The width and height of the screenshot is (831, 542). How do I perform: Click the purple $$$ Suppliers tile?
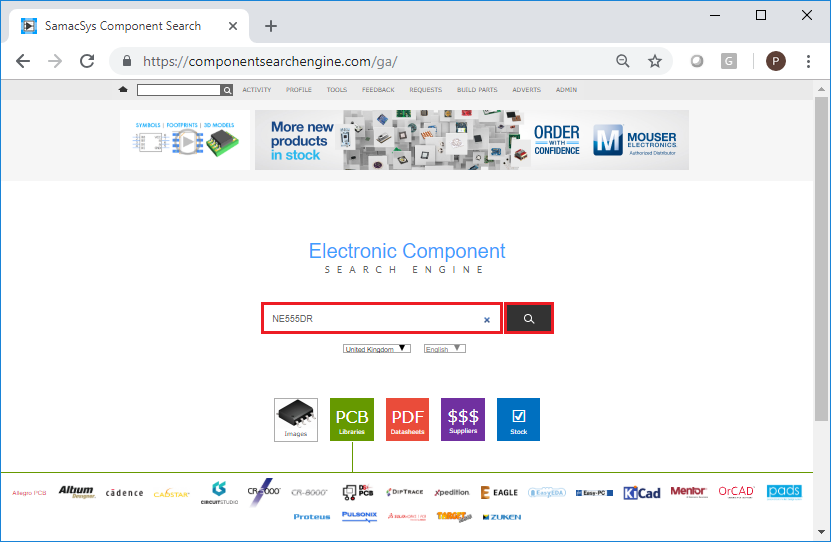(x=462, y=419)
